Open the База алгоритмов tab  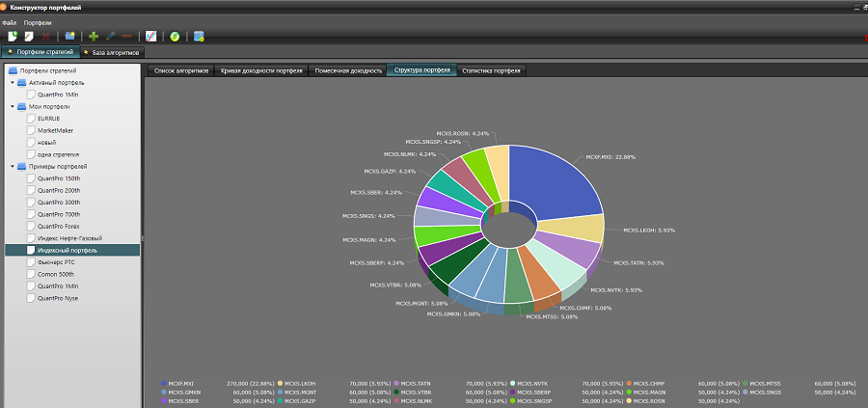pos(111,52)
